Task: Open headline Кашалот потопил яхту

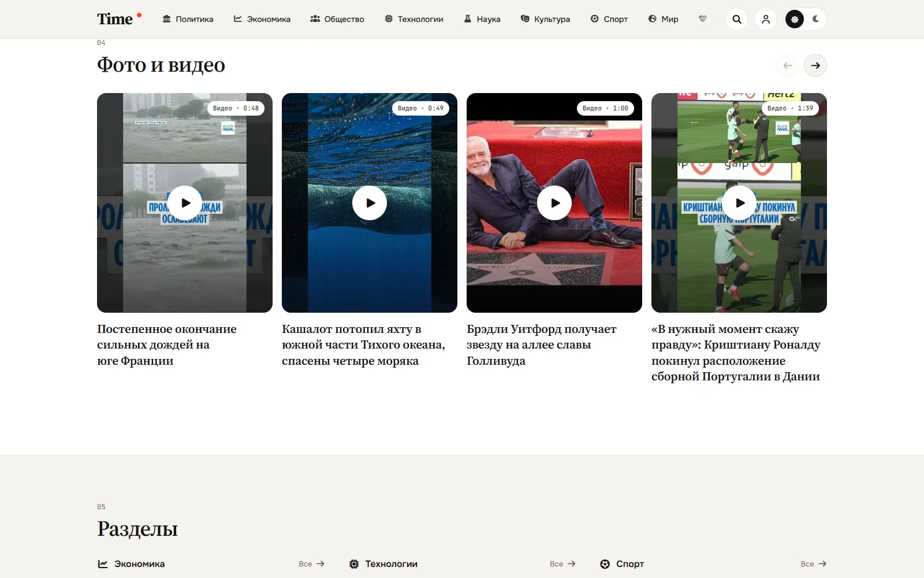Action: (364, 345)
